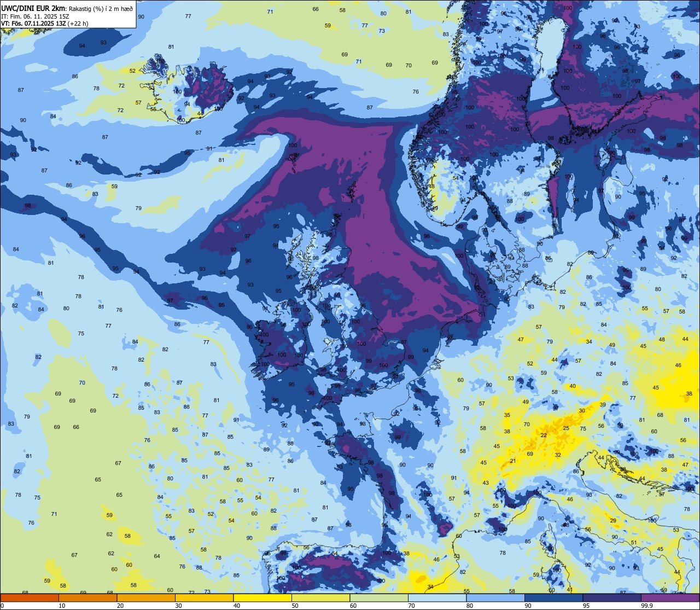Click the humidity value 39 on the map
The width and height of the screenshot is (700, 610).
click(602, 405)
